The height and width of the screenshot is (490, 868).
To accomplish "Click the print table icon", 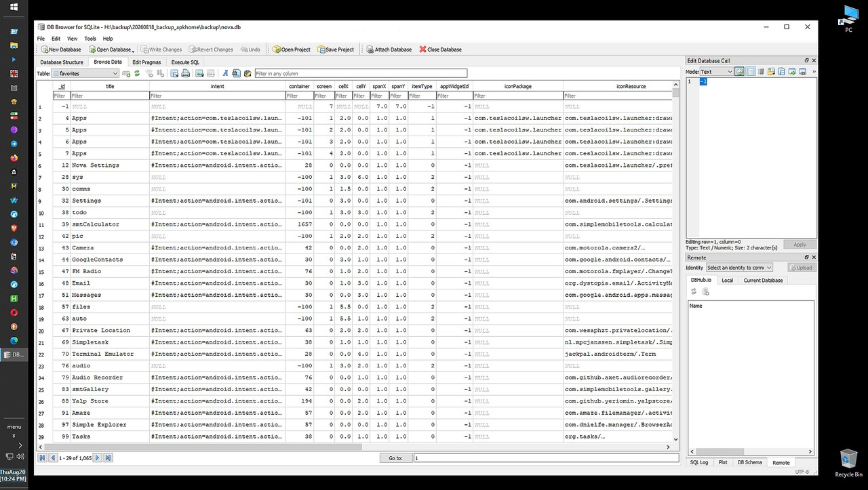I will coord(185,73).
